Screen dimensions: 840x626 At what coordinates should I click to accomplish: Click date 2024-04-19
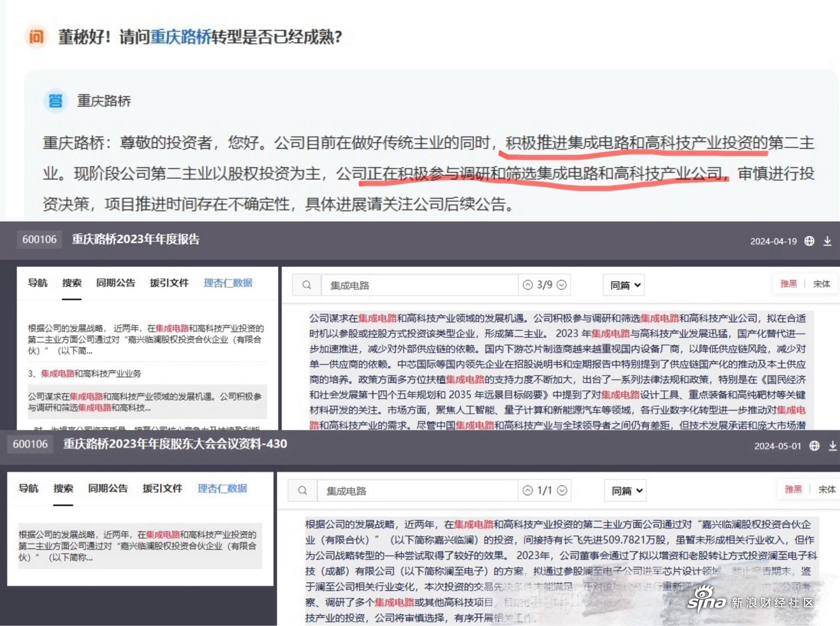pyautogui.click(x=773, y=241)
